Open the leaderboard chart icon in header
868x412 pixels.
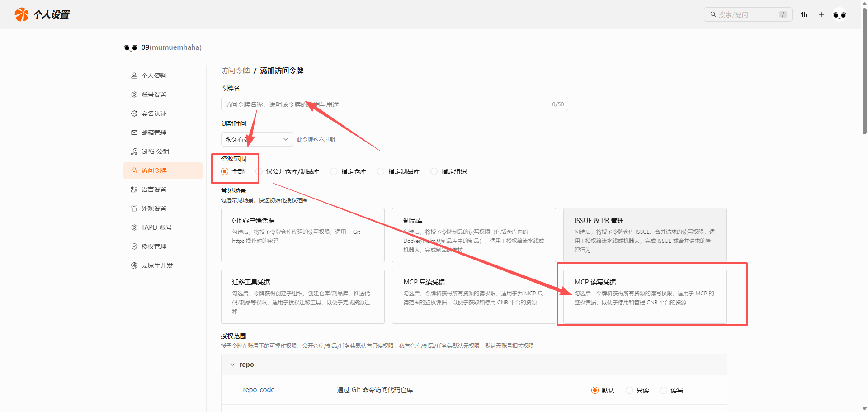click(803, 14)
